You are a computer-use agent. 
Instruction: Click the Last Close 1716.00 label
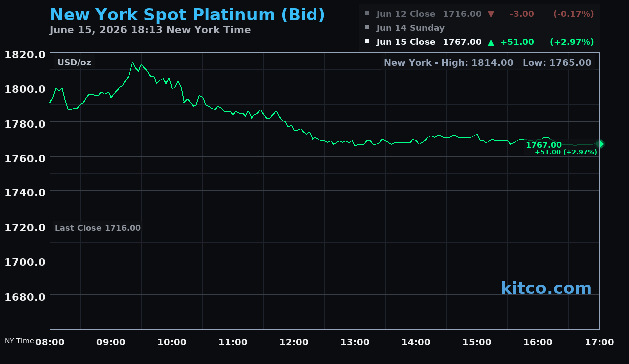(98, 228)
